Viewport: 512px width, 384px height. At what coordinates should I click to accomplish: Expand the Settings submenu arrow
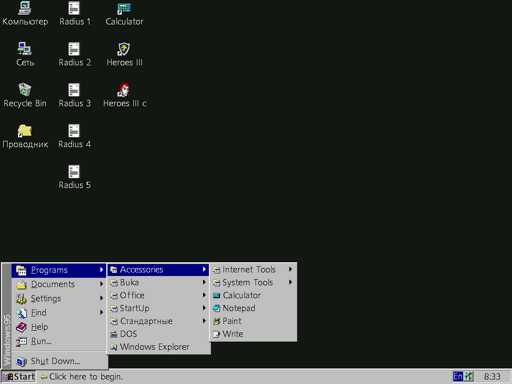coord(101,298)
